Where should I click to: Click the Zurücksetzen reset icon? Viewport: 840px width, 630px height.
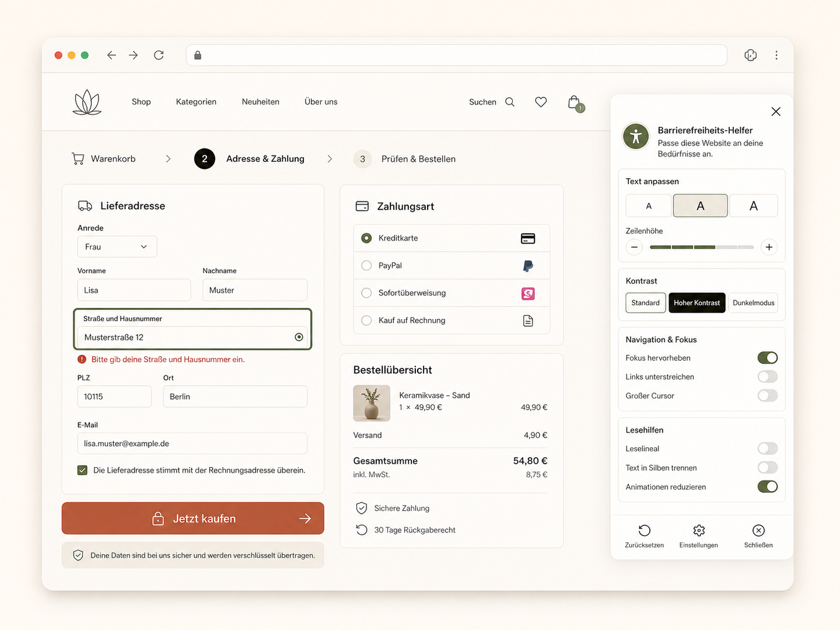[x=645, y=530]
